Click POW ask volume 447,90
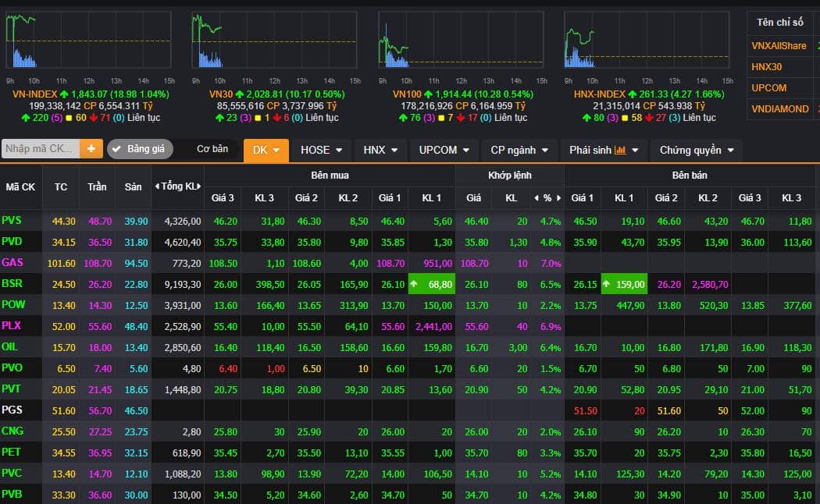 click(x=630, y=306)
